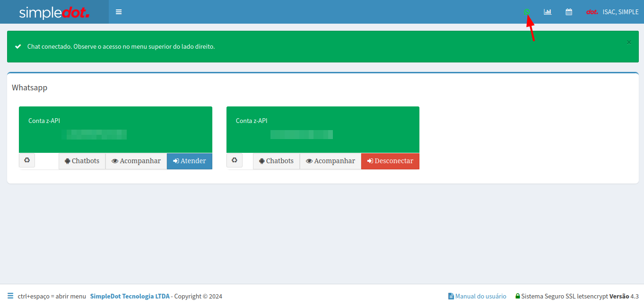
Task: Open the green WhatsApp chat icon in header
Action: pos(527,12)
